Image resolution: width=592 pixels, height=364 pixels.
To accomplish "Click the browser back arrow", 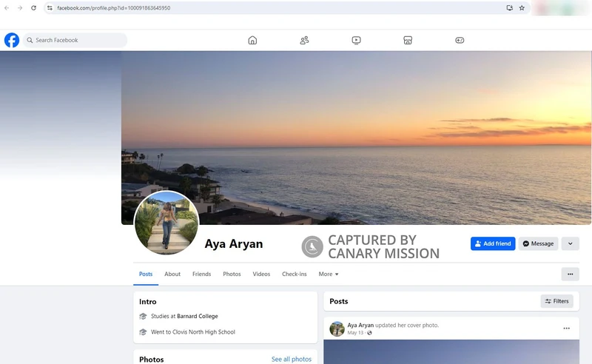I will click(7, 8).
